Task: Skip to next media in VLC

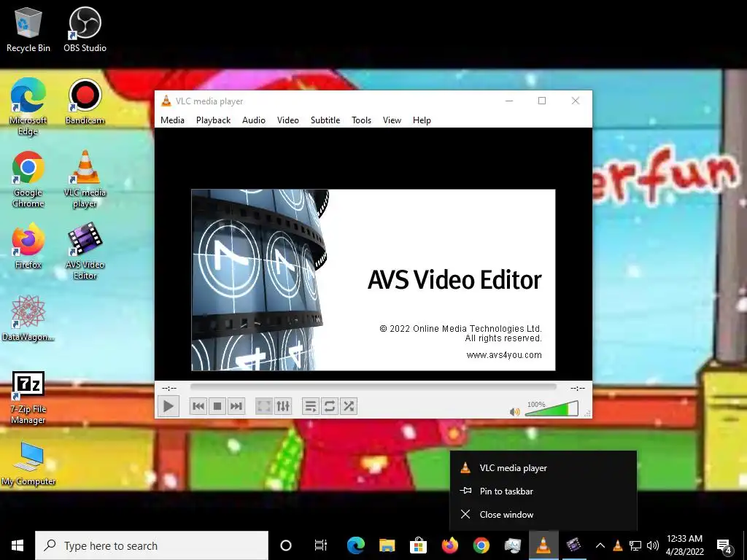Action: (x=236, y=406)
